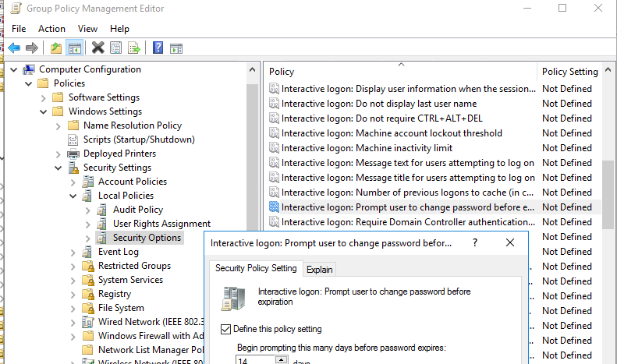The image size is (617, 364).
Task: Click the Account Policies icon
Action: pos(87,182)
